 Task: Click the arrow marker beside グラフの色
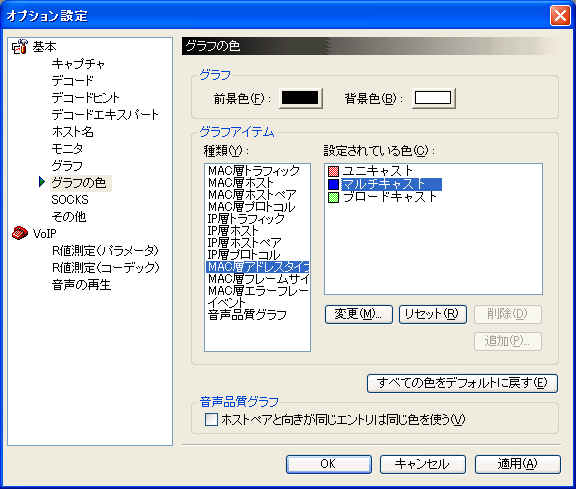42,181
